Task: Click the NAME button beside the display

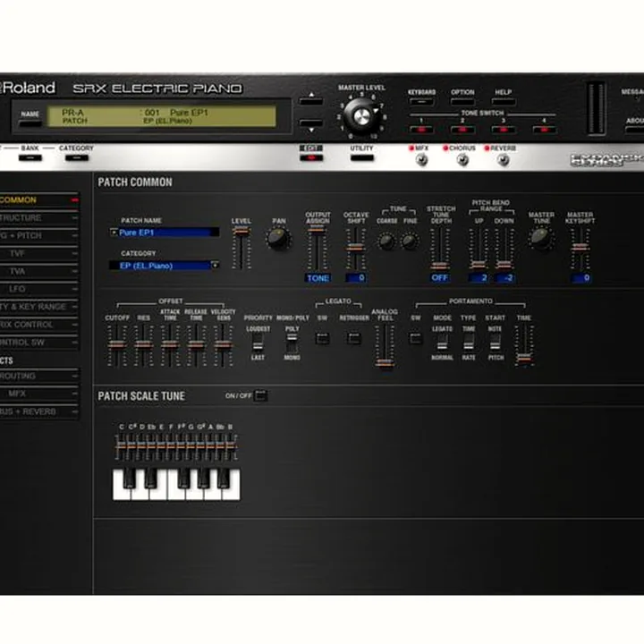Action: click(30, 123)
